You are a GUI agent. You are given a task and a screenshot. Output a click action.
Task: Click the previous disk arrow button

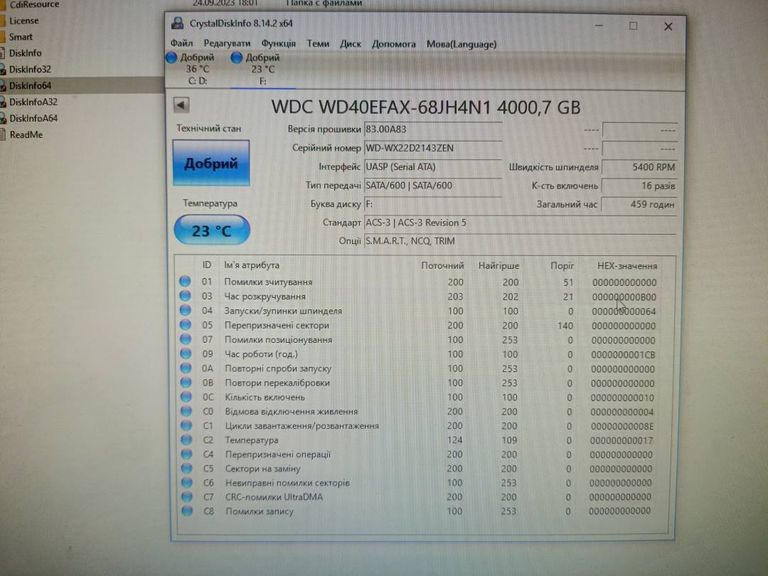[x=181, y=105]
